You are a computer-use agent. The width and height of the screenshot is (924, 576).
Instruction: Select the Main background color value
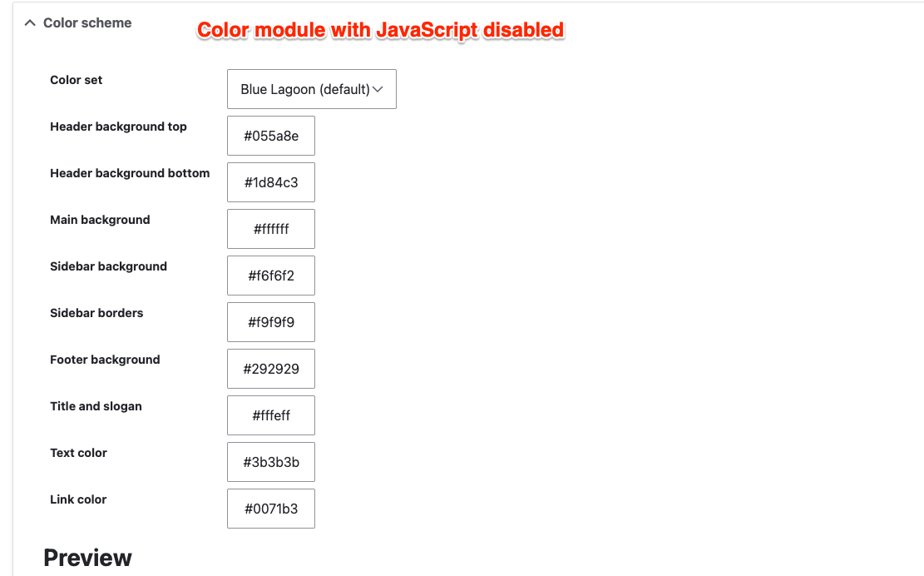click(270, 229)
